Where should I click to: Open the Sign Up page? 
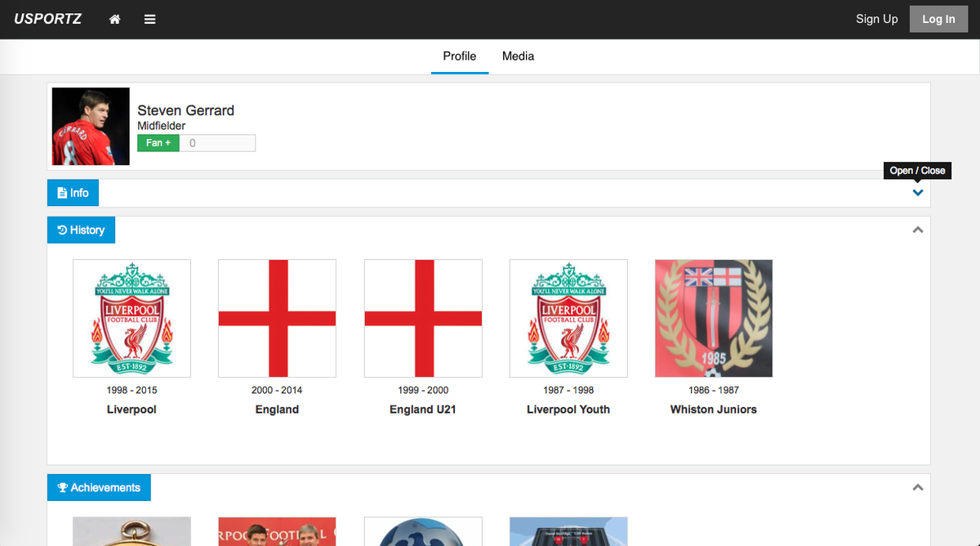tap(876, 20)
